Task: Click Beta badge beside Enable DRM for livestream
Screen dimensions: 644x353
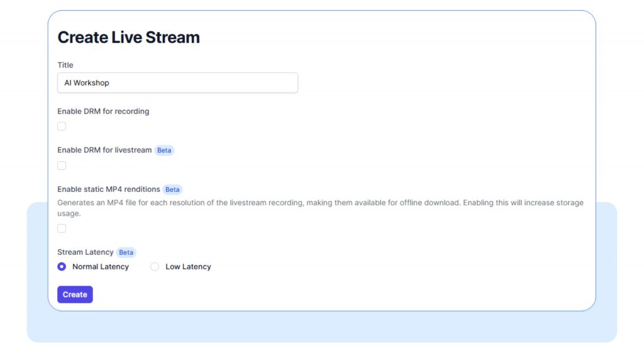Action: (164, 150)
